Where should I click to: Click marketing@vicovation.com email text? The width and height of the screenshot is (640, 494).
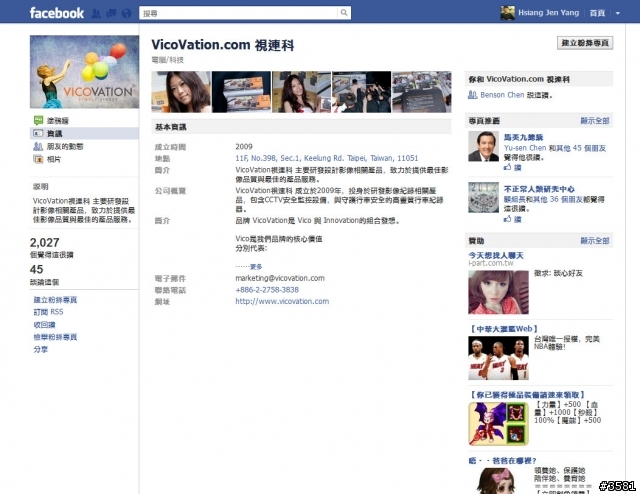[x=280, y=278]
